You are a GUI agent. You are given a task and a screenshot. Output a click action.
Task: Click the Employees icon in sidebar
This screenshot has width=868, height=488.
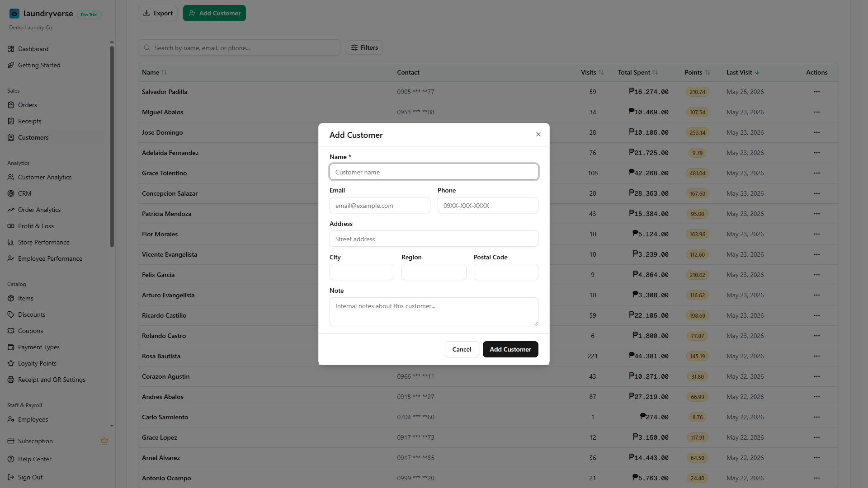coord(11,419)
